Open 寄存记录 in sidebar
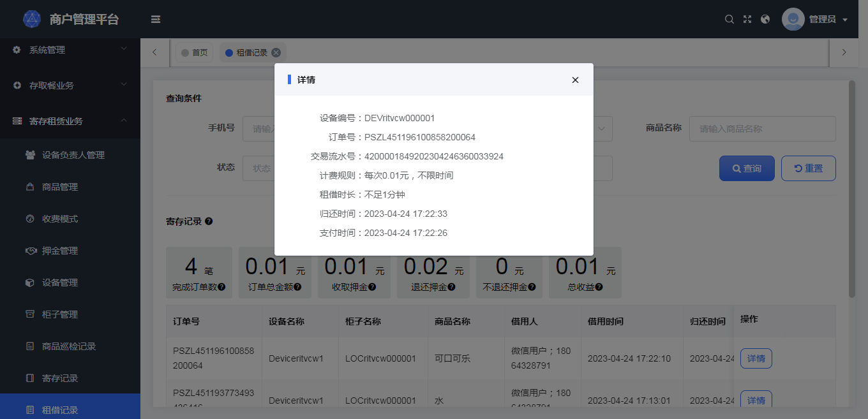The height and width of the screenshot is (419, 868). coord(70,378)
